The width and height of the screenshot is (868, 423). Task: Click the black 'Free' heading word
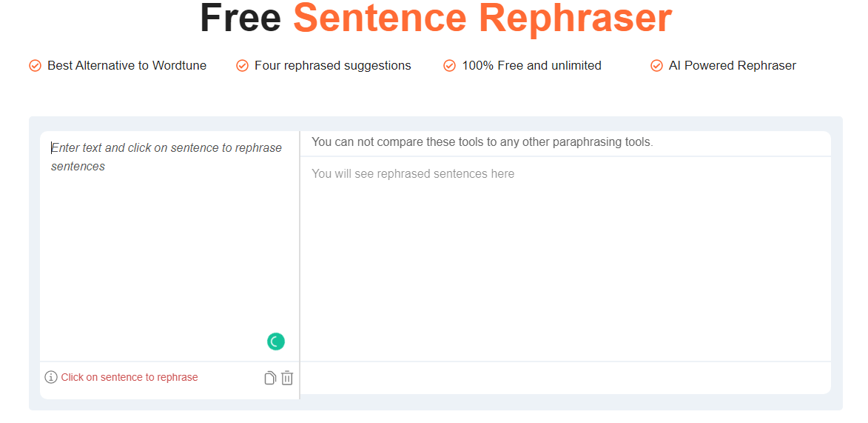(240, 18)
